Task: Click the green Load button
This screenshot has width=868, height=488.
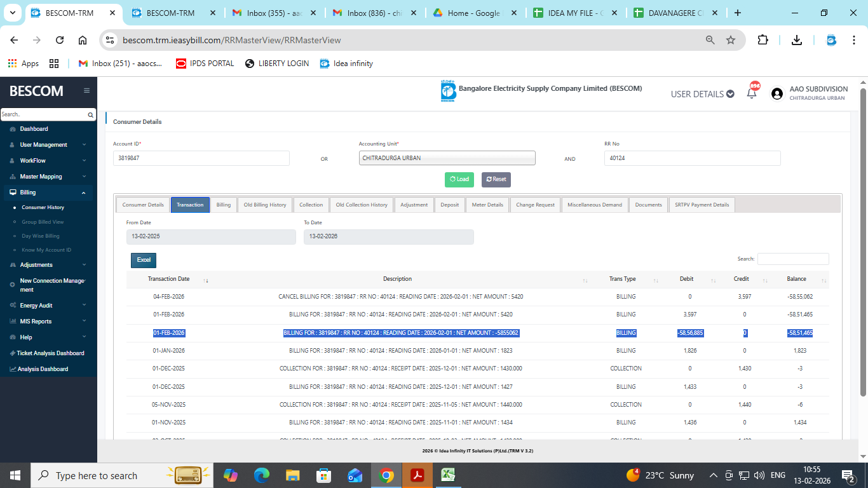Action: [459, 179]
